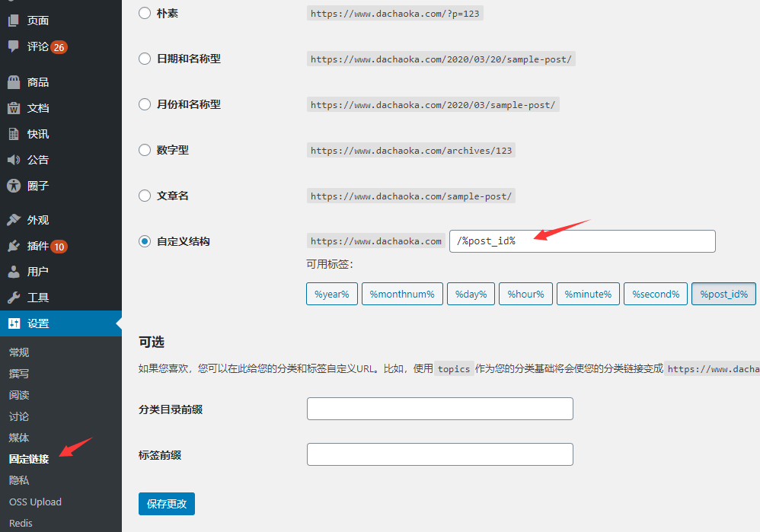Insert the %minute% tag
The image size is (760, 532).
tap(589, 294)
